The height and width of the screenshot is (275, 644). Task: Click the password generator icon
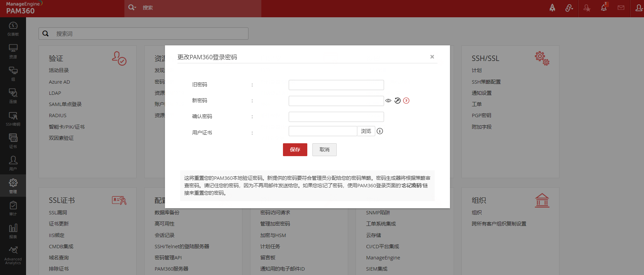[x=398, y=101]
